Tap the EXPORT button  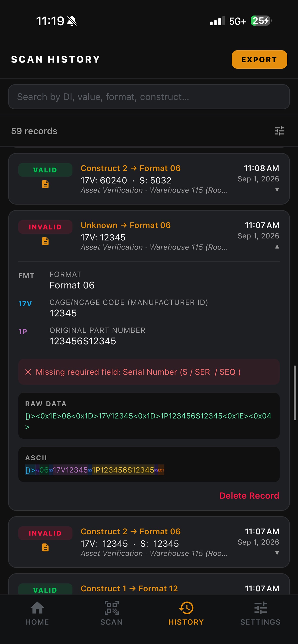pyautogui.click(x=259, y=60)
